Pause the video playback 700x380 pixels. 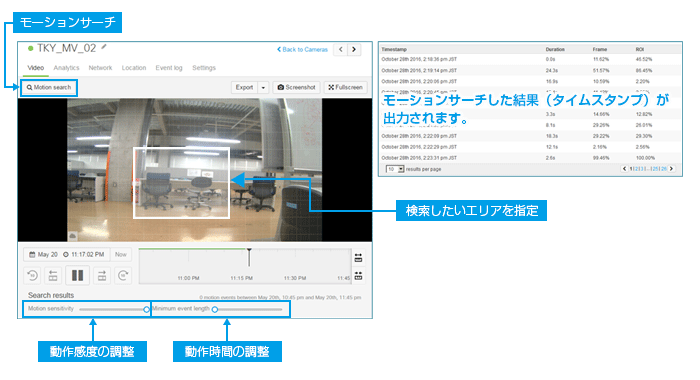78,276
